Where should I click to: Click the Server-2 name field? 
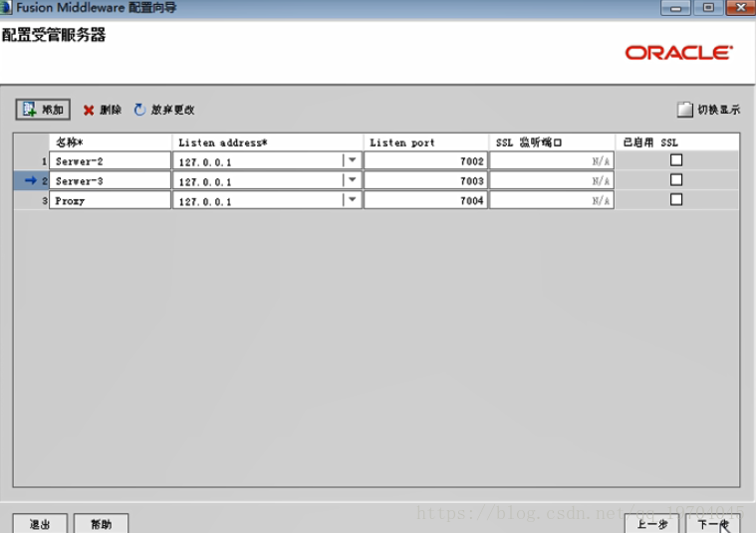110,161
